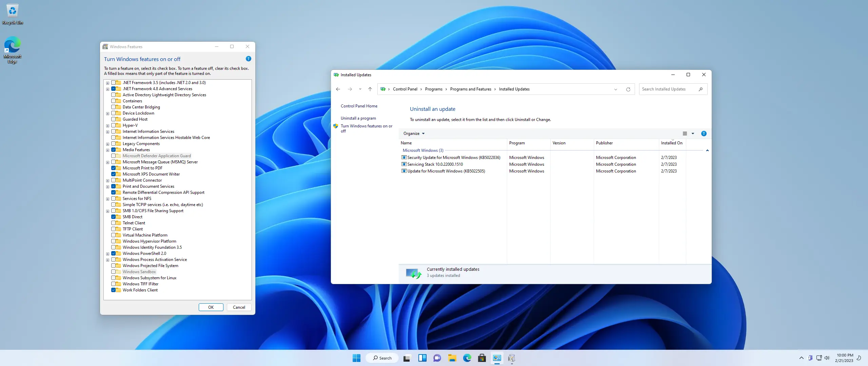This screenshot has height=366, width=868.
Task: Expand Internet Information Services tree node
Action: click(x=107, y=132)
